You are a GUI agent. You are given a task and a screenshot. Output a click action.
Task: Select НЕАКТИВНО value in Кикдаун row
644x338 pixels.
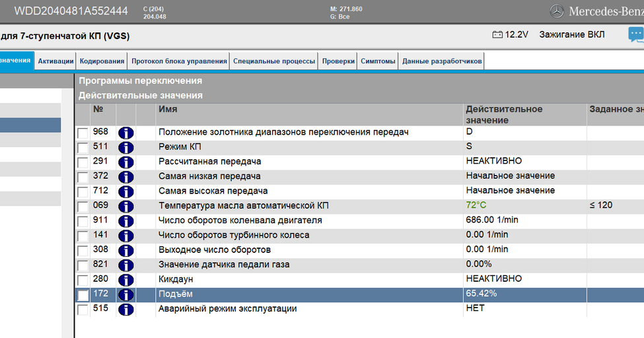494,279
